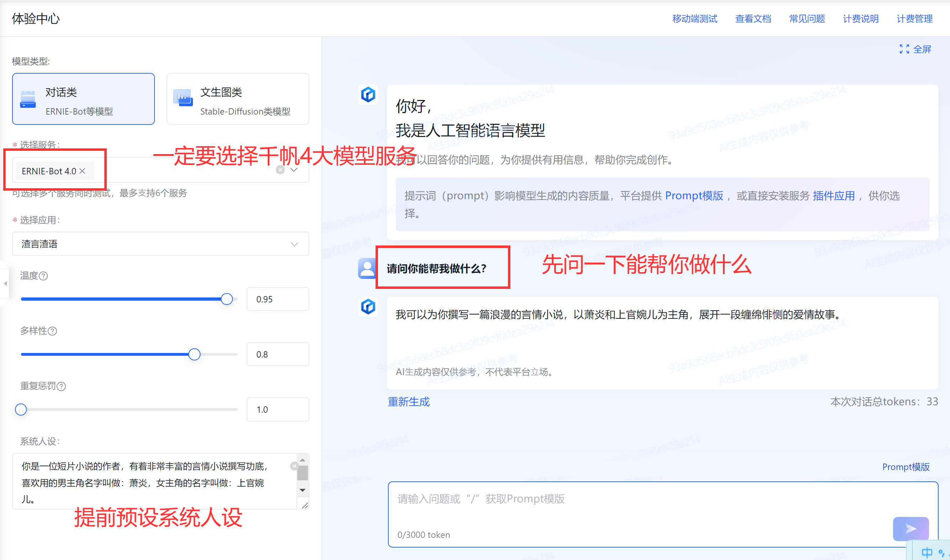The width and height of the screenshot is (950, 560).
Task: Open the 渣言渣语 application dropdown
Action: click(161, 244)
